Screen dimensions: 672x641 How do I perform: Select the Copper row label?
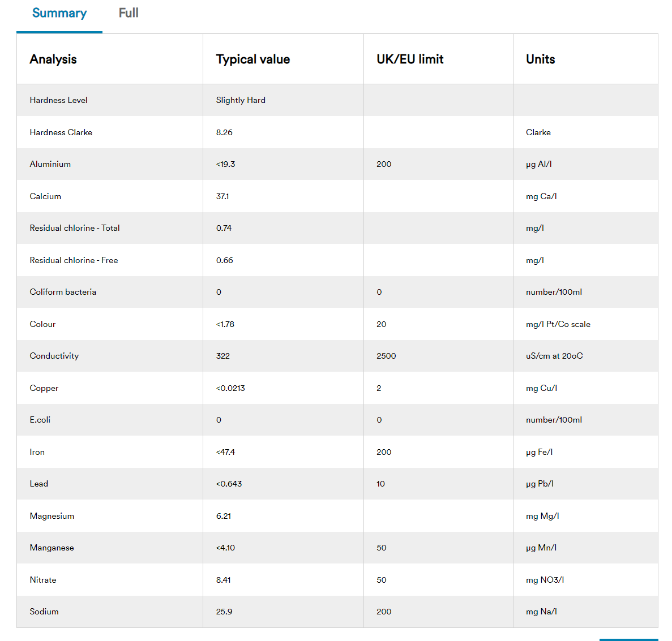pyautogui.click(x=44, y=388)
